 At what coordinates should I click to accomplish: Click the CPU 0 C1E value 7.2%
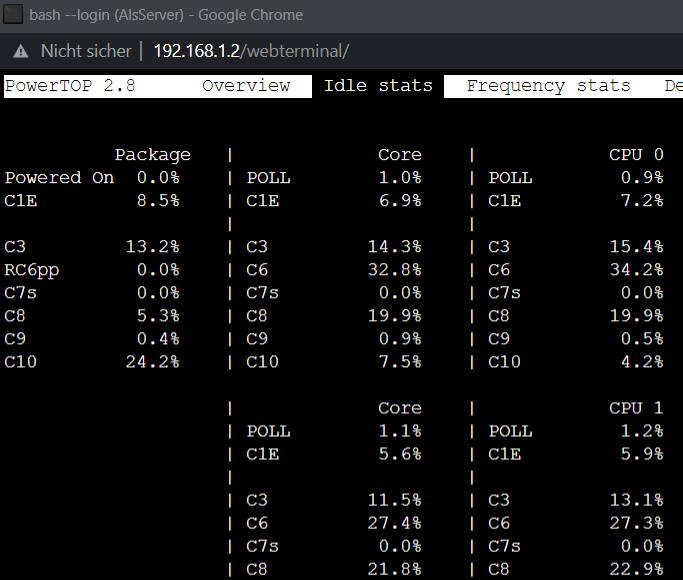pos(642,201)
